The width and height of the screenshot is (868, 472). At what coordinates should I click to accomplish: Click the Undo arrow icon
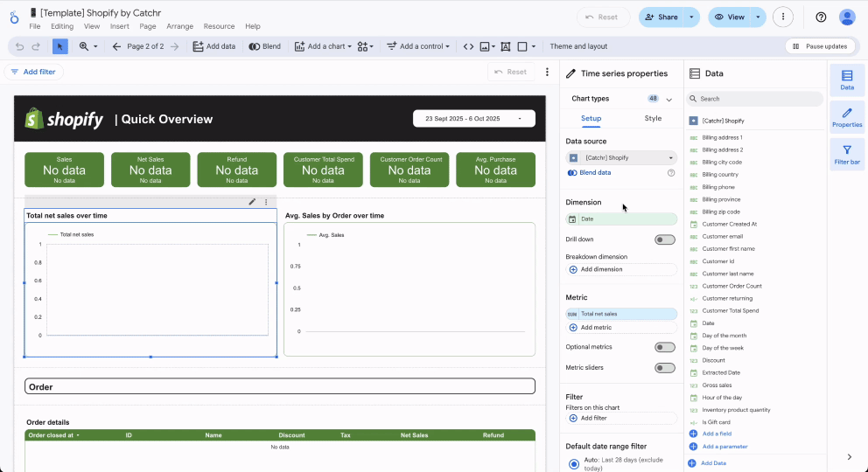(19, 46)
